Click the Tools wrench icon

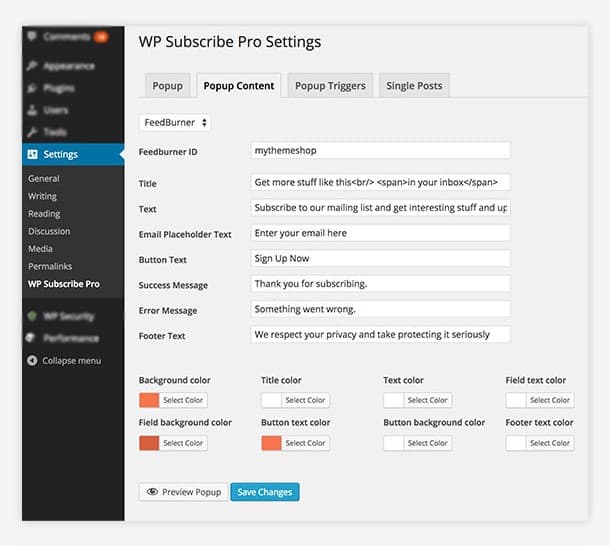pos(33,132)
